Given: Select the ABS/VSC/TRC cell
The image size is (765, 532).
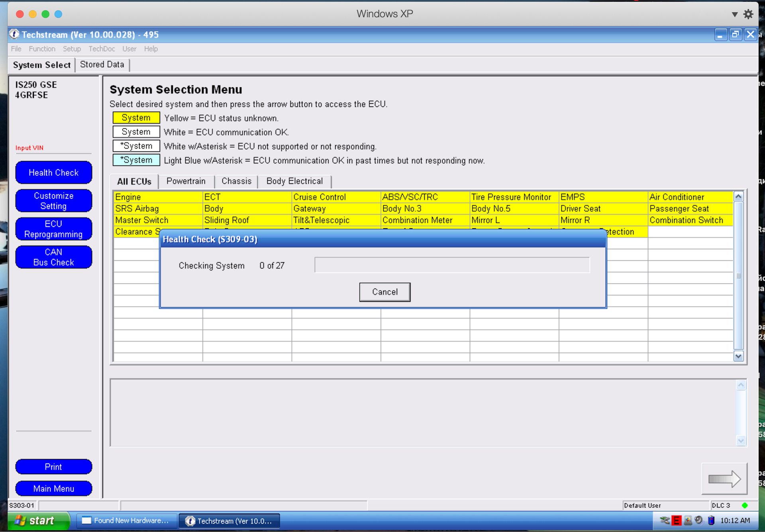Looking at the screenshot, I should pos(425,197).
